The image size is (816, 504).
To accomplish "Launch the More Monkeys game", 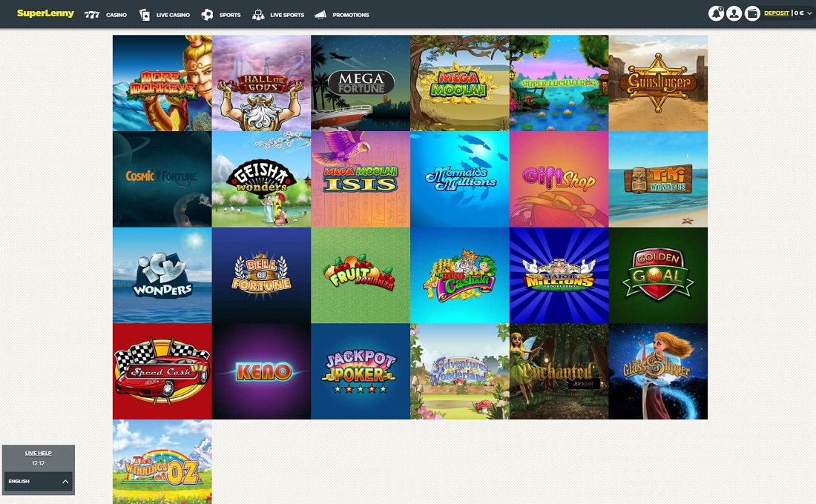I will pos(162,83).
